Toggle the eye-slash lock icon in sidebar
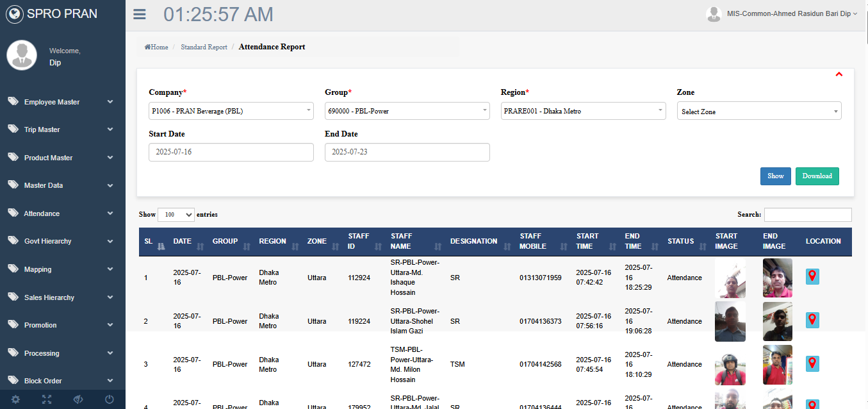Viewport: 868px width, 409px height. (x=78, y=399)
